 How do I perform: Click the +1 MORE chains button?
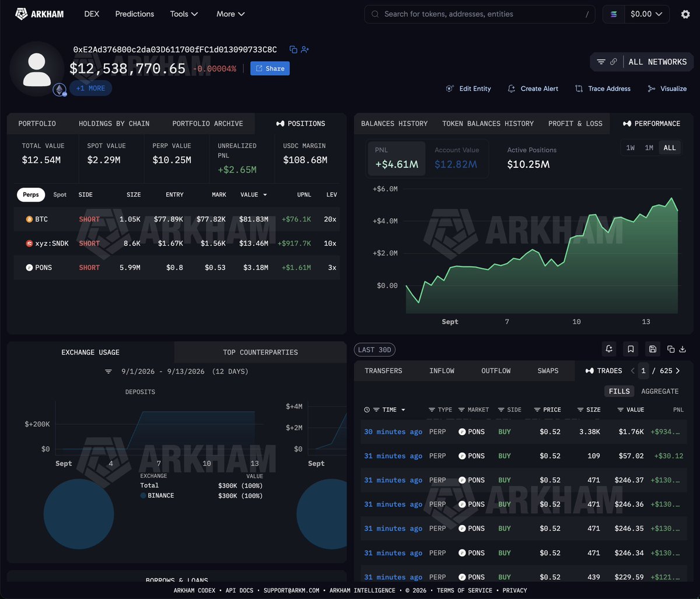point(90,89)
